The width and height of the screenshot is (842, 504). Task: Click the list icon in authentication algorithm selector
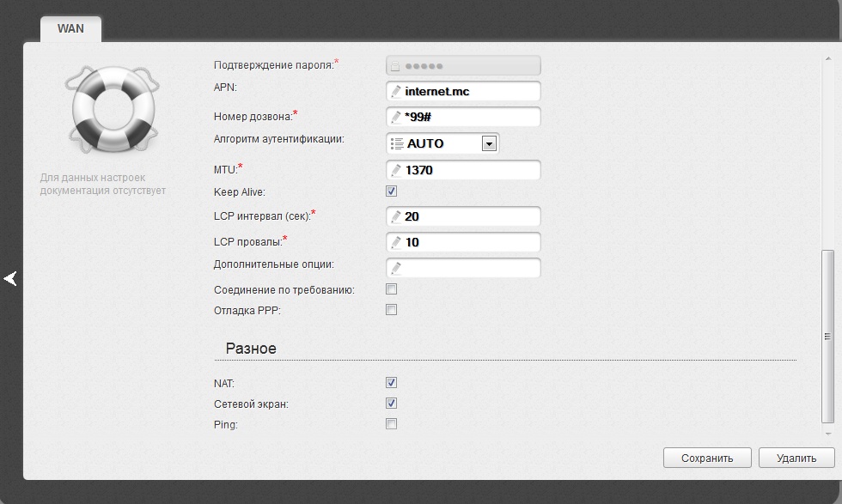pyautogui.click(x=396, y=143)
